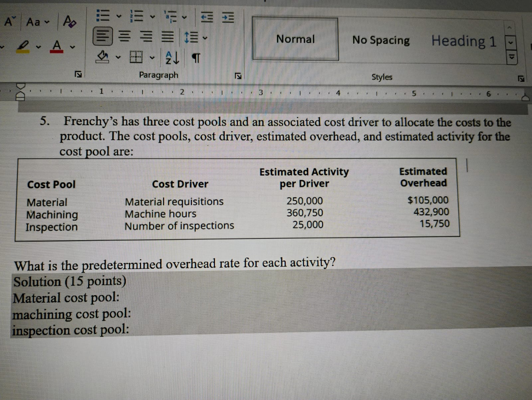Open the font color dropdown arrow
This screenshot has width=532, height=400.
[72, 47]
